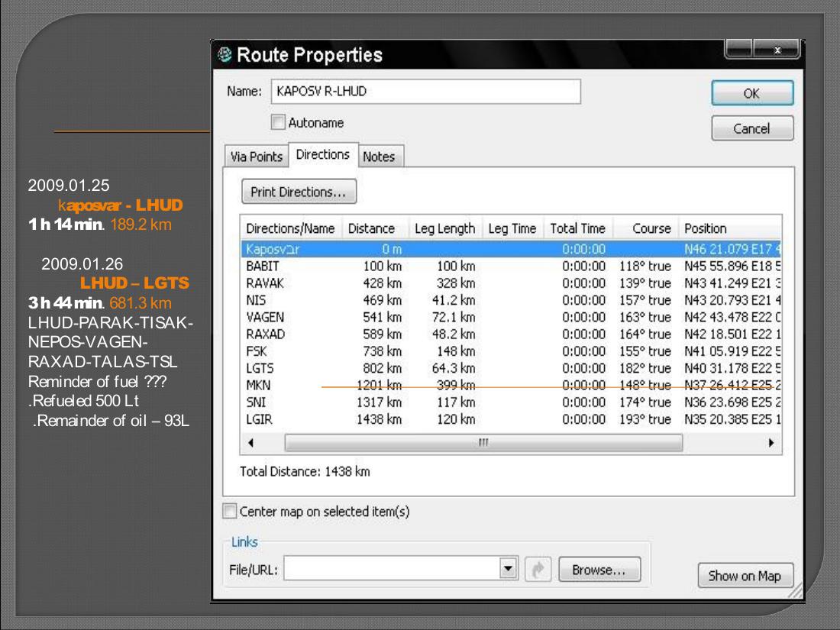Switch to the Via Points tab

[x=256, y=157]
